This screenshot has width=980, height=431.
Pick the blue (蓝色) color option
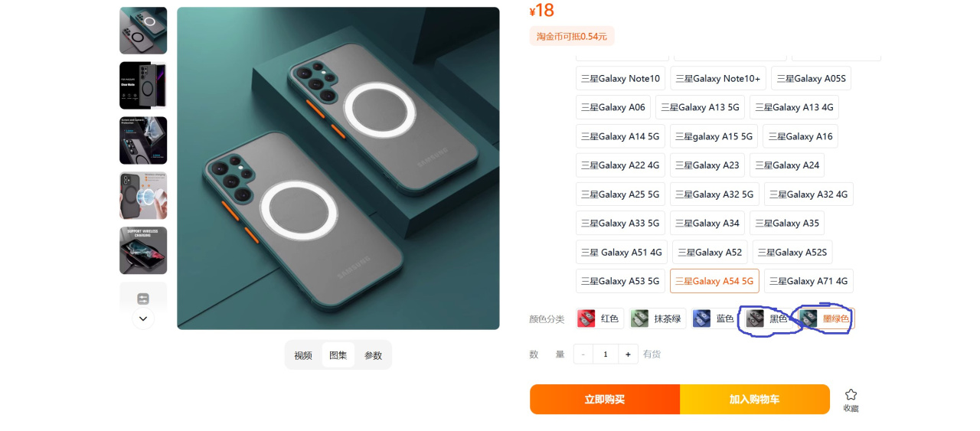715,318
